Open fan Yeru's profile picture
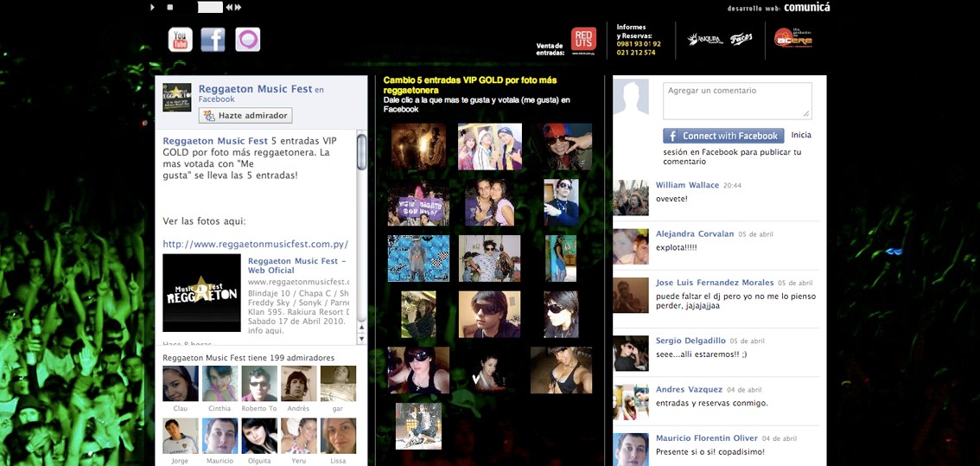 [299, 436]
